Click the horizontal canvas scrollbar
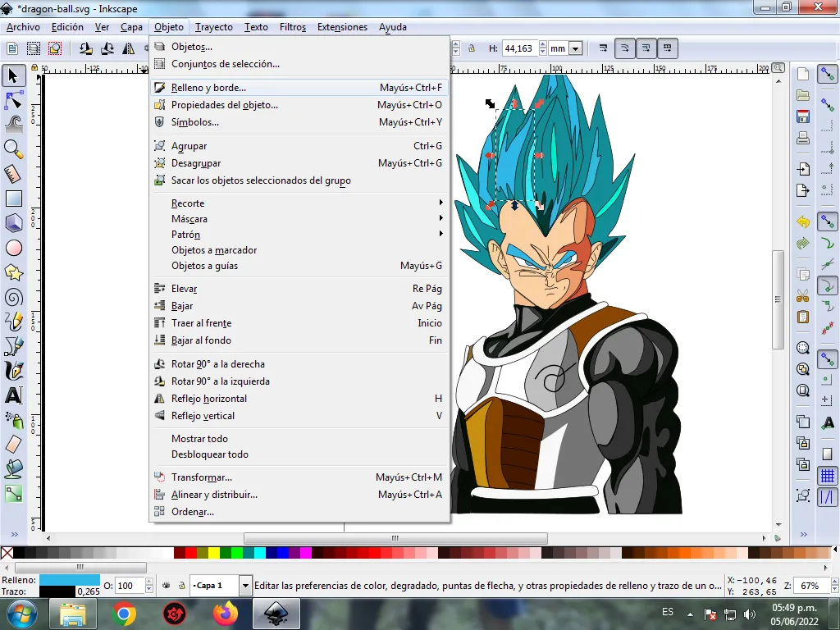 (395, 538)
